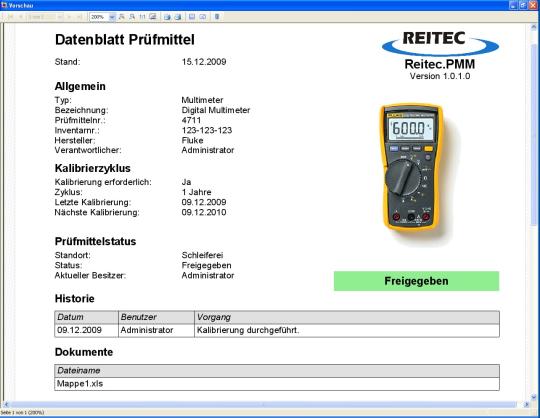The height and width of the screenshot is (418, 540).
Task: Click the 'Datenblatt Prüfmittel' heading
Action: pyautogui.click(x=125, y=40)
